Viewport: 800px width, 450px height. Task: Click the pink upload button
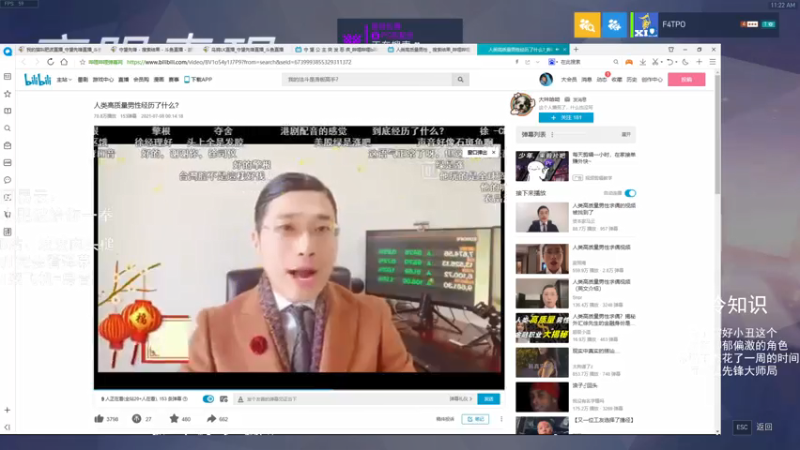coord(686,80)
